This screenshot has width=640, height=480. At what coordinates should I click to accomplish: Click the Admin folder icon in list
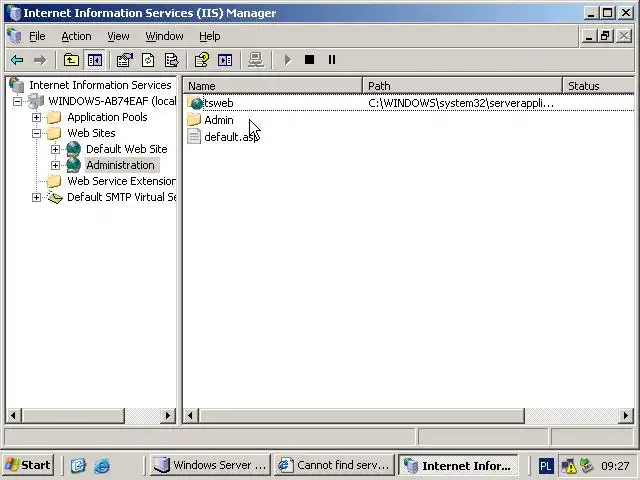click(194, 120)
